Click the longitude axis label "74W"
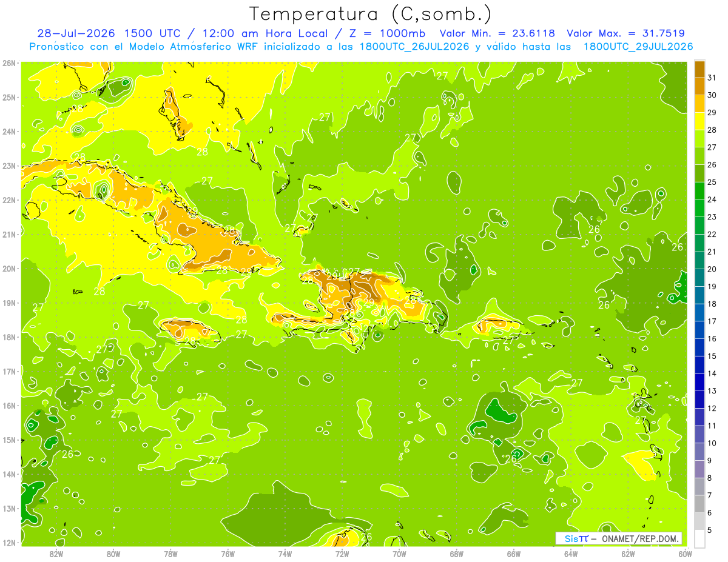Screen dimensions: 728x562 pyautogui.click(x=285, y=554)
